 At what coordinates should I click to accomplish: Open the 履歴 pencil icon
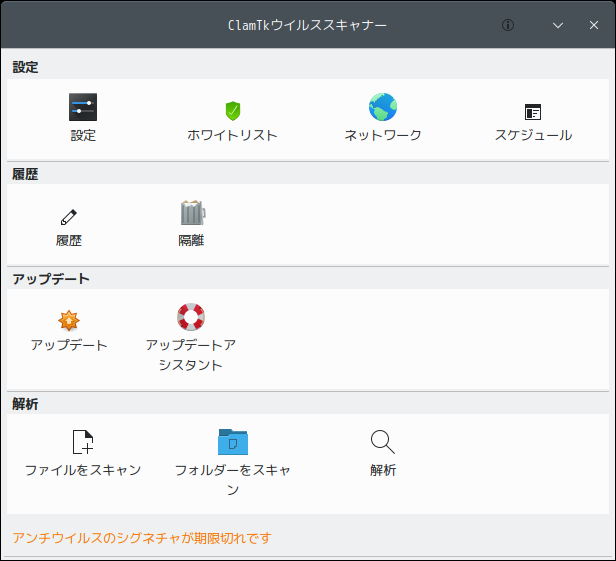point(69,215)
